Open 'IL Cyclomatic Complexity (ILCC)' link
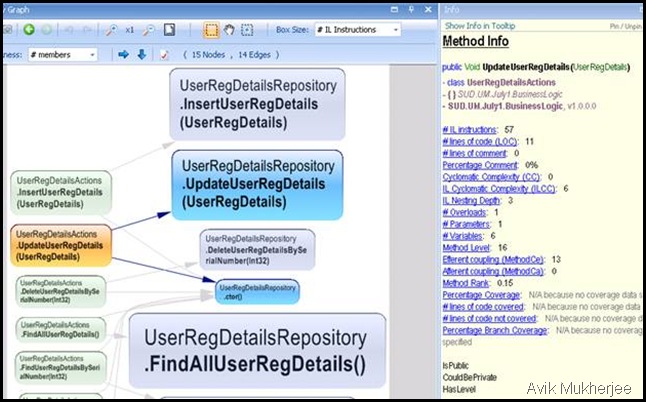Viewport: 646px width, 402px height. 499,189
